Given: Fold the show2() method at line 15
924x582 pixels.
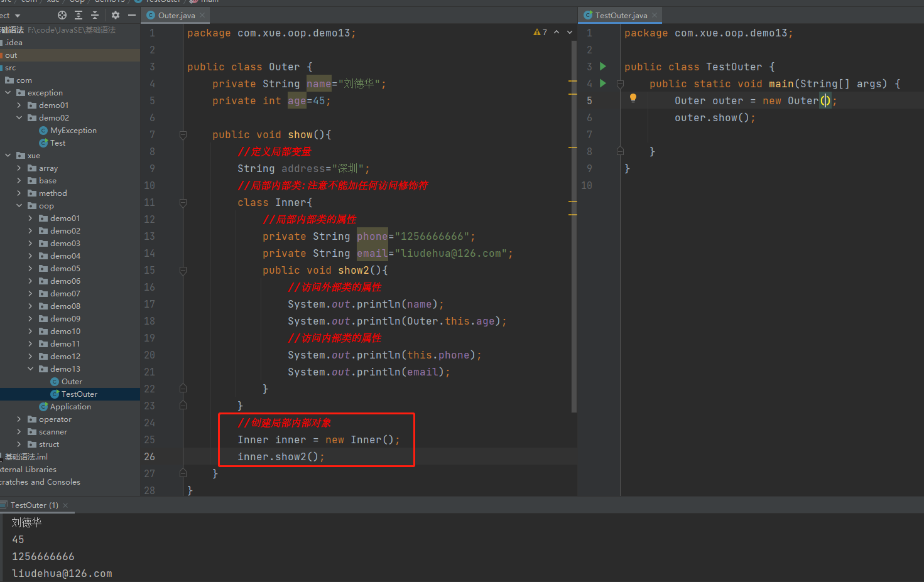Looking at the screenshot, I should [x=183, y=270].
